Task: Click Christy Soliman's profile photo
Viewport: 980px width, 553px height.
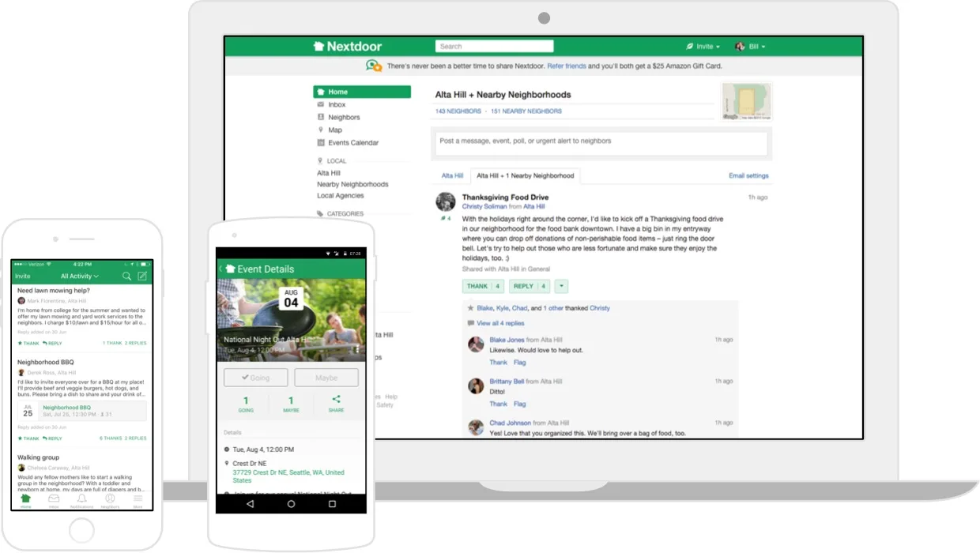Action: click(446, 201)
